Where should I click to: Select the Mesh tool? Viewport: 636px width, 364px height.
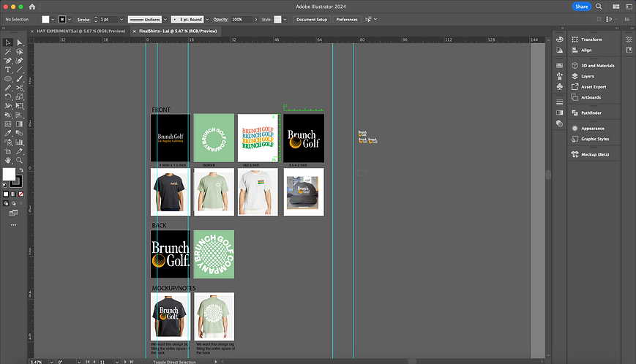coord(8,124)
